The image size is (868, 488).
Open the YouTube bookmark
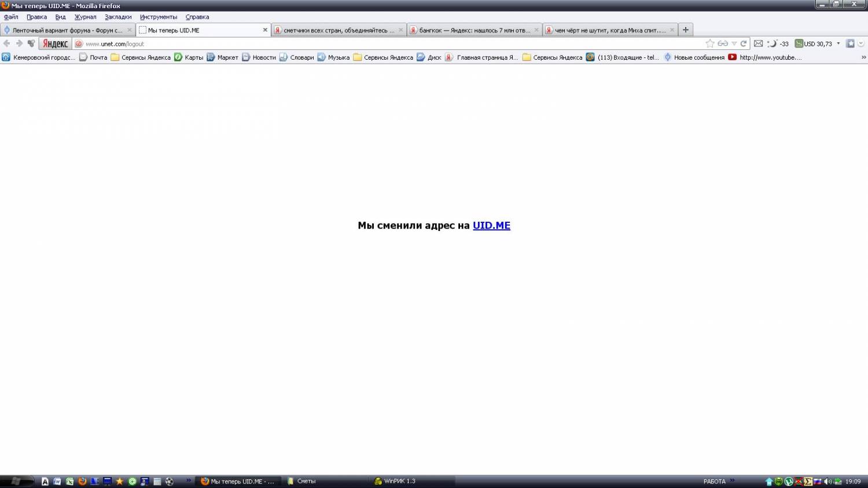(x=765, y=57)
